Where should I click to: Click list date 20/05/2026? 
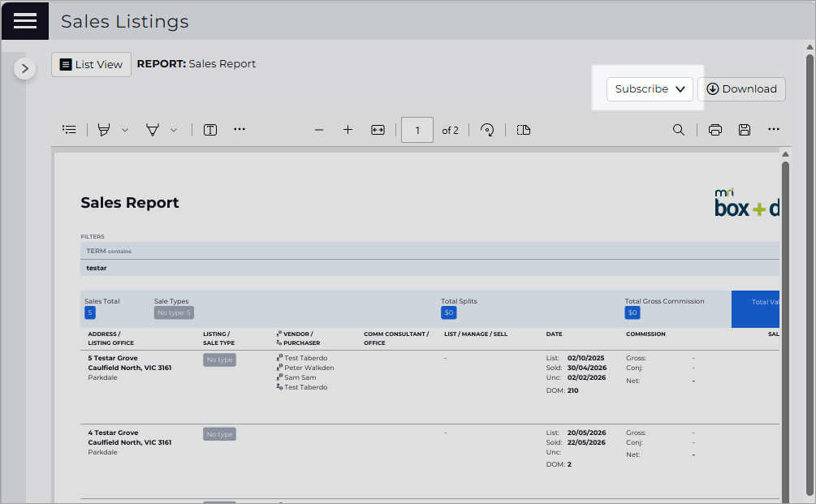coord(586,433)
